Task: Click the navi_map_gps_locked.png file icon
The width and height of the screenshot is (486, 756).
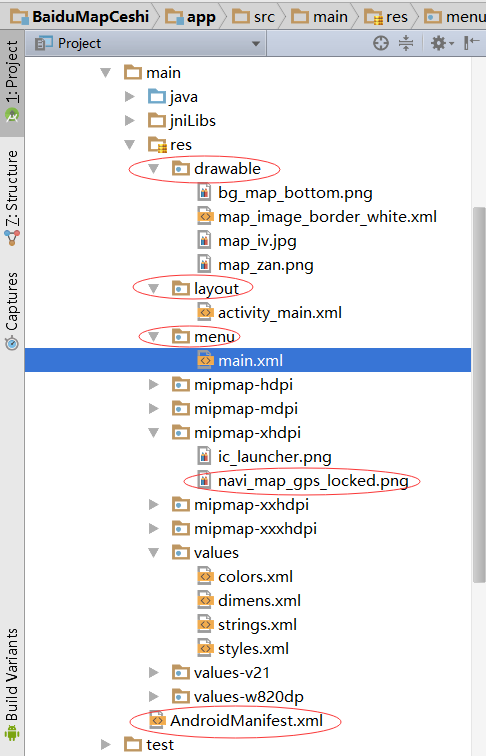Action: tap(204, 480)
